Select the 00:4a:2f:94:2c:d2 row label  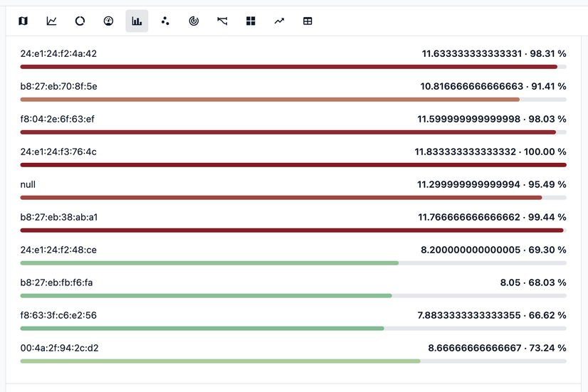[59, 348]
